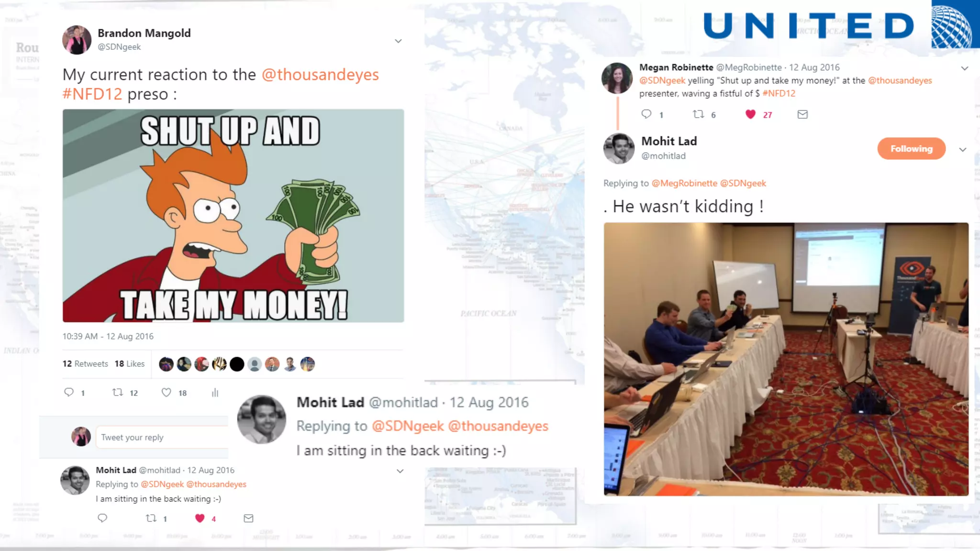Open chevron menu next to Following button
The height and width of the screenshot is (551, 980).
(963, 149)
